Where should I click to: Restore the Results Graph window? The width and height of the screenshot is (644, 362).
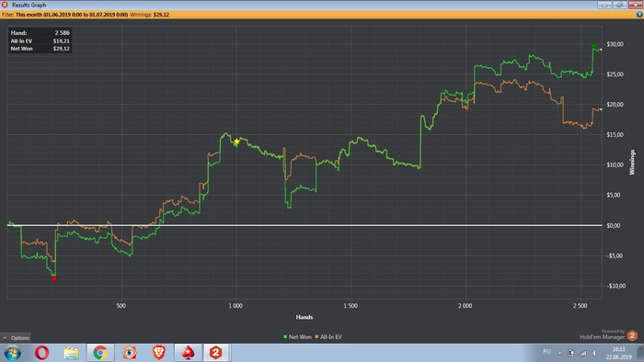(619, 5)
